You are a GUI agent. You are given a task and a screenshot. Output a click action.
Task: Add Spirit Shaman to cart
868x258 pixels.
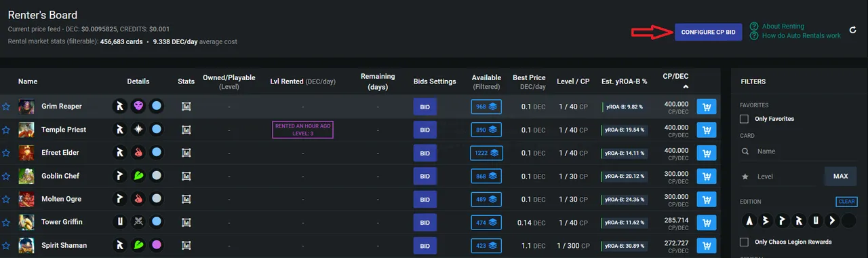[x=707, y=245]
